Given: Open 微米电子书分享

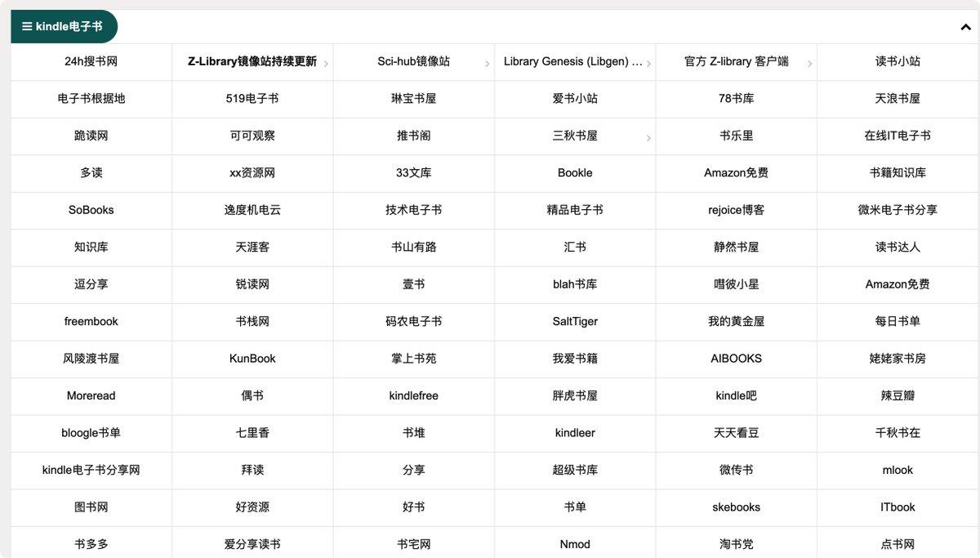Looking at the screenshot, I should pos(898,210).
